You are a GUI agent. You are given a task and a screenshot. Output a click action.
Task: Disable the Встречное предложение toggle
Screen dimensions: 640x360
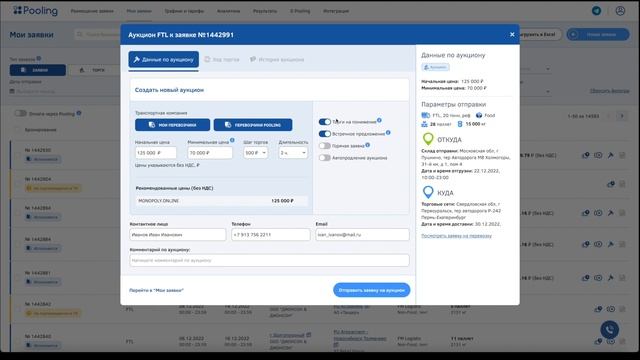[x=324, y=134]
